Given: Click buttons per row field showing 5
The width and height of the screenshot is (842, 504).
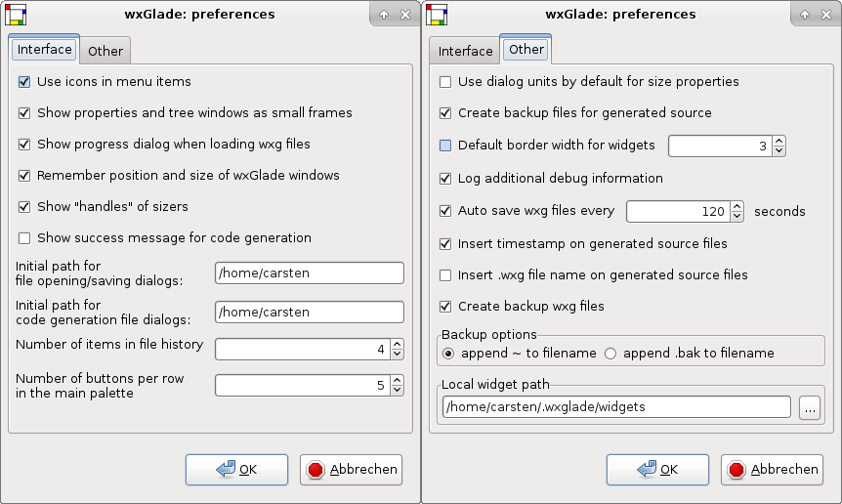Looking at the screenshot, I should coord(304,386).
